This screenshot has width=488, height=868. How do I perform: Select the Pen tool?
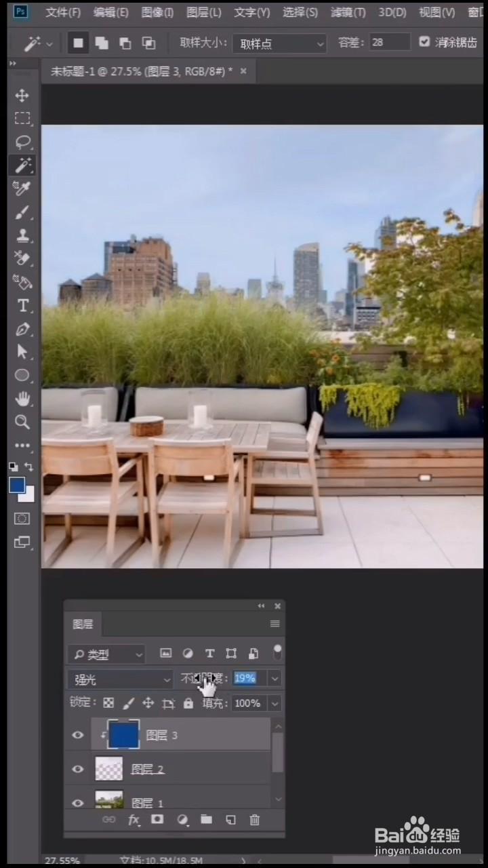pos(22,329)
